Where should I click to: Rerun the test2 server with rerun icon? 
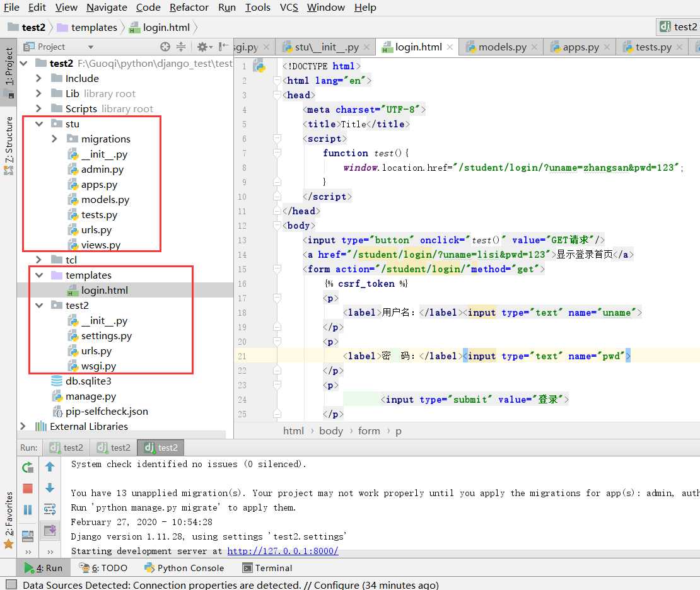tap(28, 467)
